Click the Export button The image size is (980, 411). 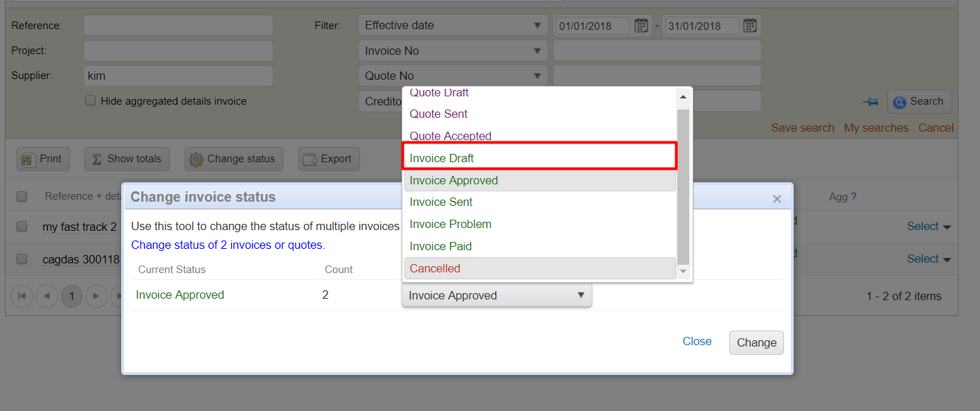click(x=328, y=159)
